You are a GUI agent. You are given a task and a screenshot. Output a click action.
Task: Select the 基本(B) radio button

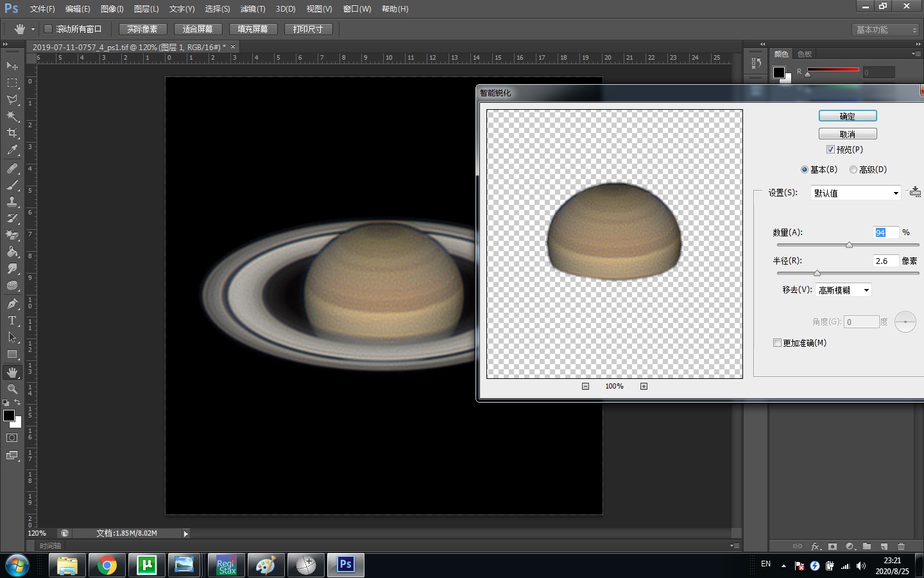(x=804, y=170)
